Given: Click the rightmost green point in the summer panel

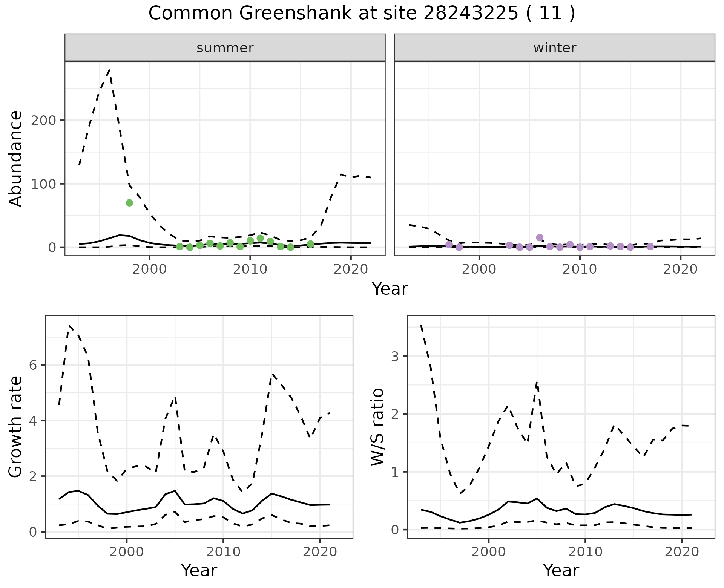Looking at the screenshot, I should click(310, 244).
